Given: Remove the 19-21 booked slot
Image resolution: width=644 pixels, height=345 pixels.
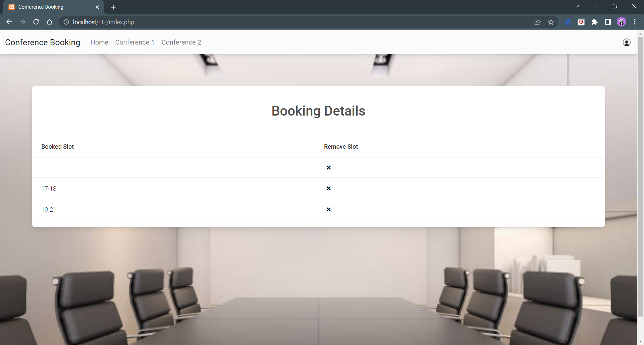Looking at the screenshot, I should point(328,209).
